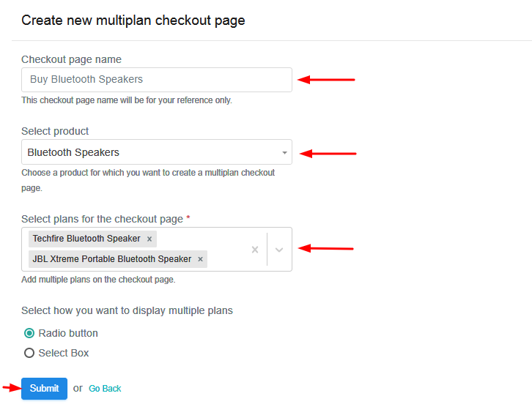
Task: Select the 'Radio button' display option
Action: coord(29,333)
